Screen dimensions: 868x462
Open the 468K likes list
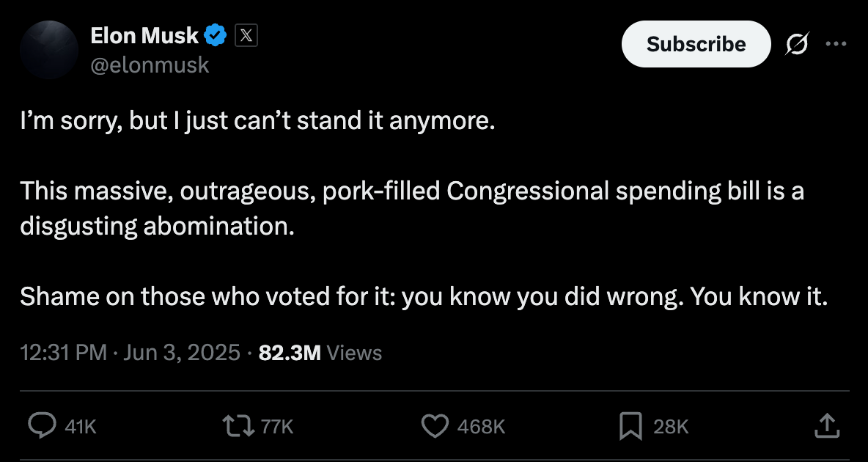pyautogui.click(x=482, y=425)
